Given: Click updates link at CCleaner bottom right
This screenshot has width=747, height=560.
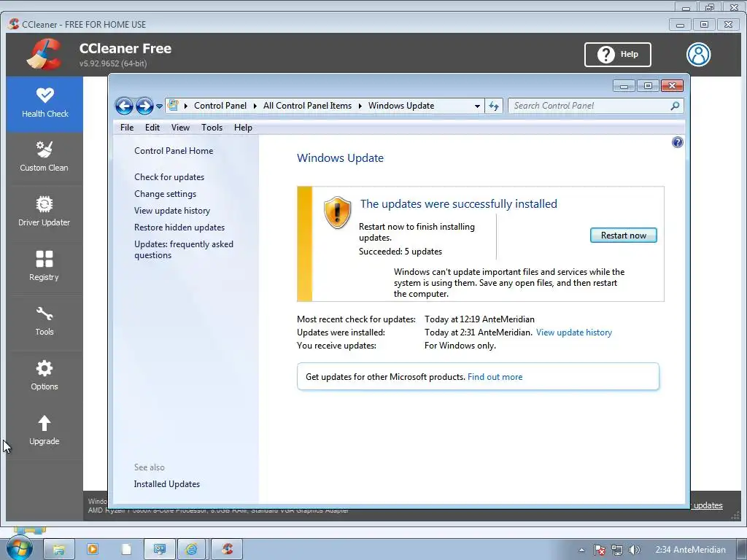Looking at the screenshot, I should (x=708, y=505).
